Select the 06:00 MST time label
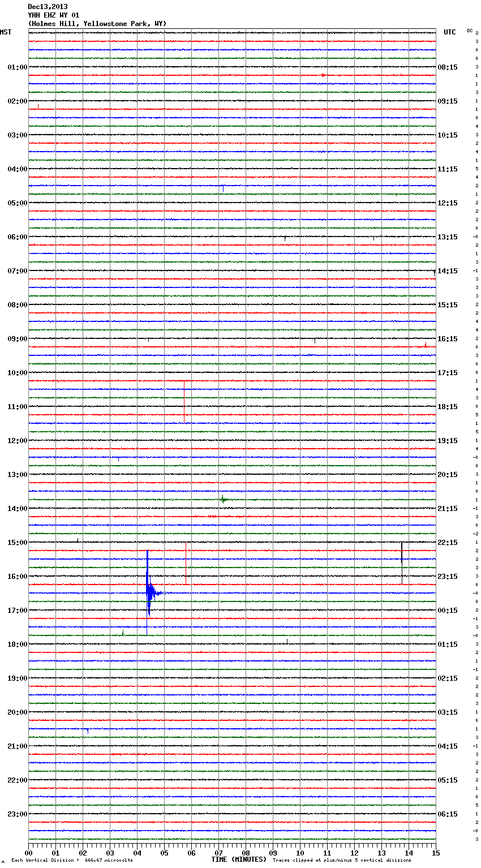 [17, 237]
